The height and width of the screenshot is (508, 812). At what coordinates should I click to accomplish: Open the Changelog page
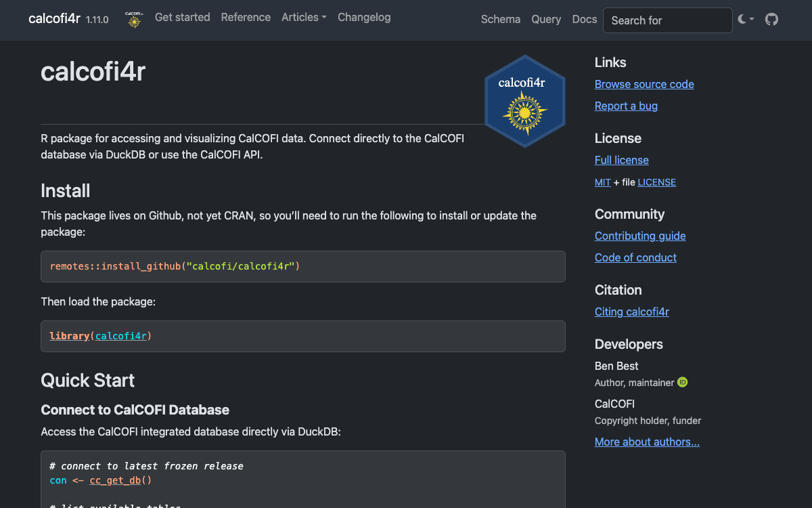point(364,18)
